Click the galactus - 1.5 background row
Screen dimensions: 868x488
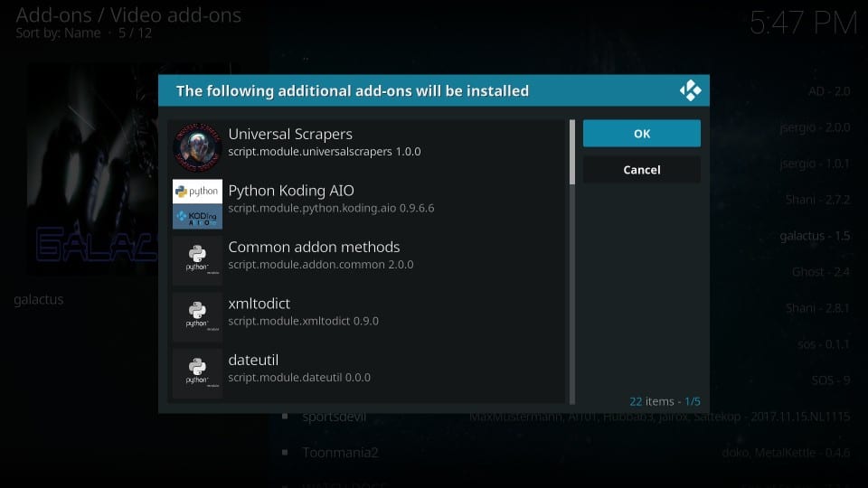click(x=815, y=236)
